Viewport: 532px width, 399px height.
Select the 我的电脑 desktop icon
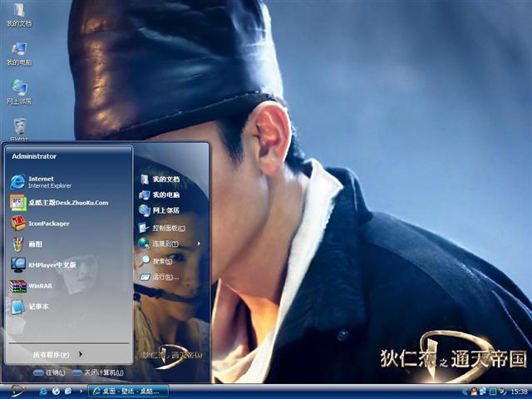tap(19, 53)
